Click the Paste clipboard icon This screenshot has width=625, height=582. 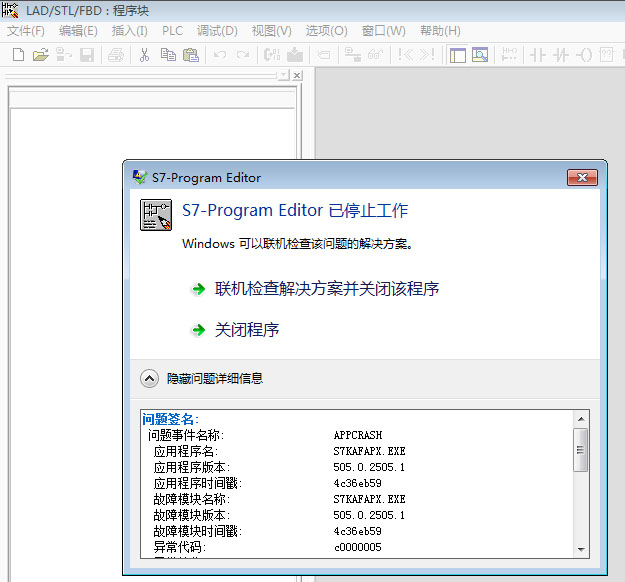[x=191, y=55]
